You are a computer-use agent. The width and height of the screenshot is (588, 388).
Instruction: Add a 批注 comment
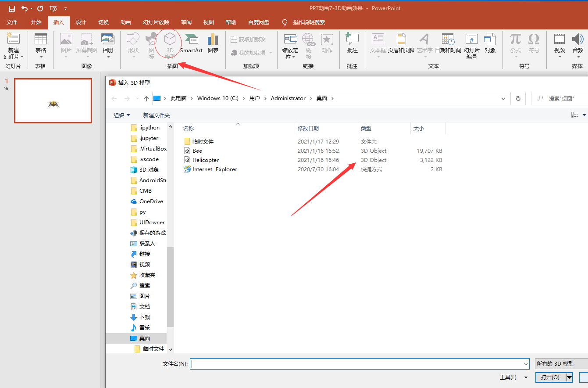352,43
